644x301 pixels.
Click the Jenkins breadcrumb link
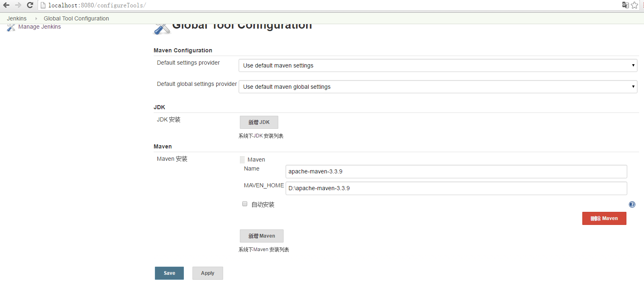17,18
